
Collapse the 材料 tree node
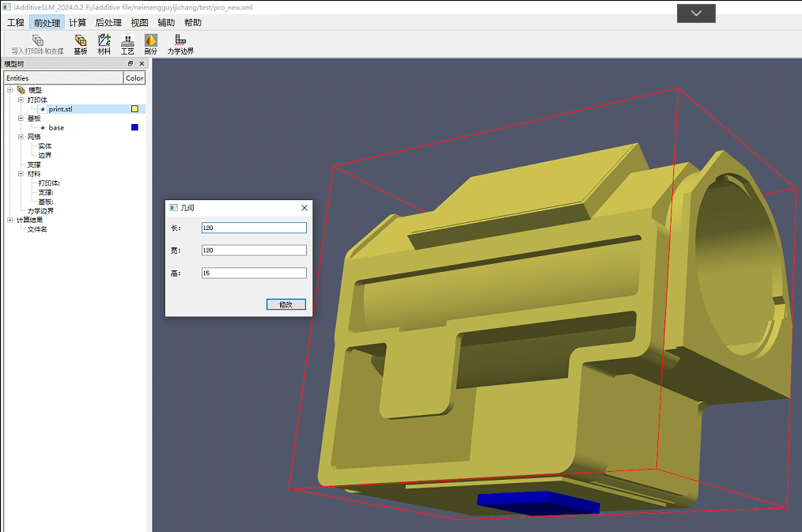coord(21,174)
